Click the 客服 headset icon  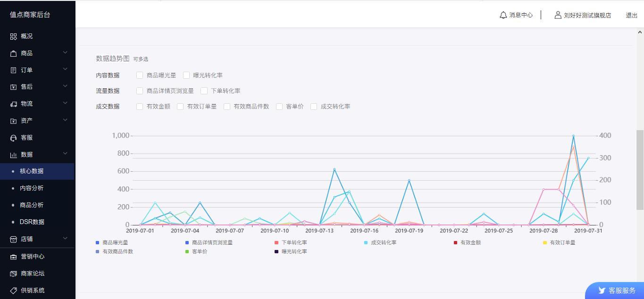point(13,138)
